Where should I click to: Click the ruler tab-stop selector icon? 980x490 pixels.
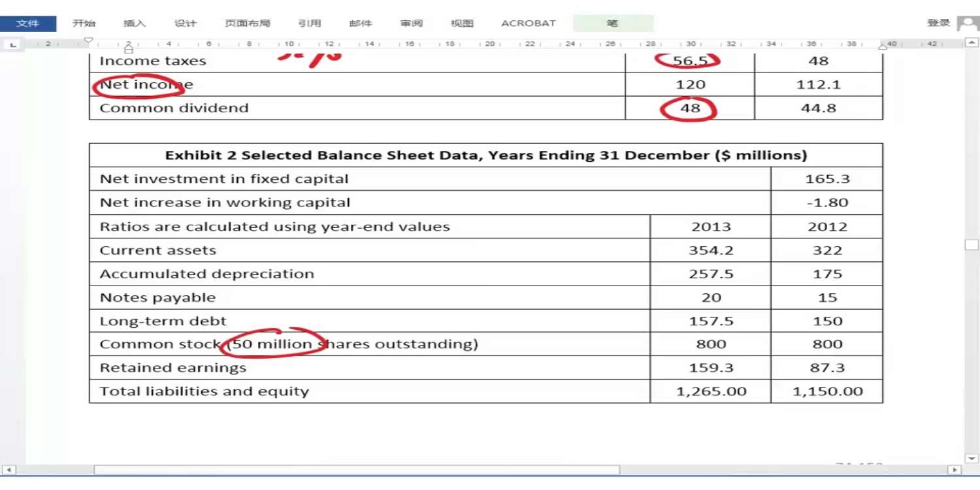13,44
